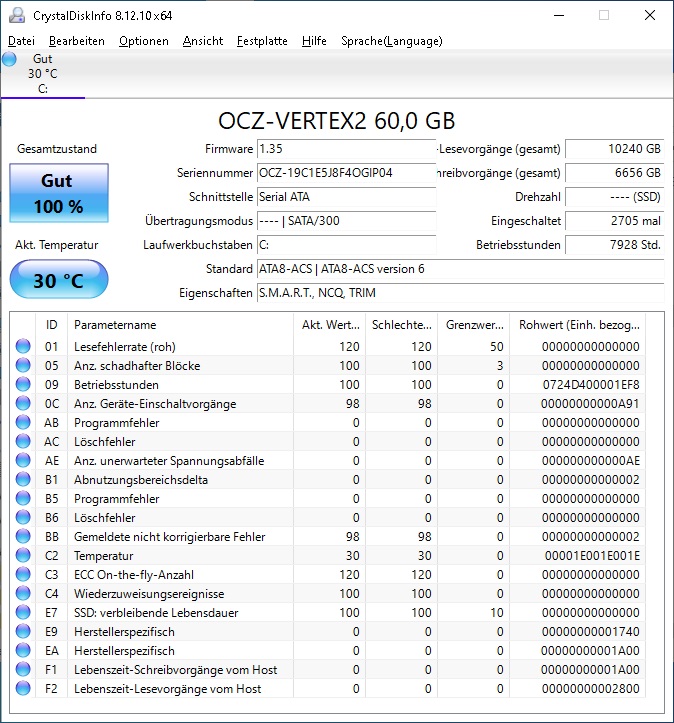Viewport: 674px width, 723px height.
Task: Click the status orb for row AC Löschfehler
Action: click(23, 441)
